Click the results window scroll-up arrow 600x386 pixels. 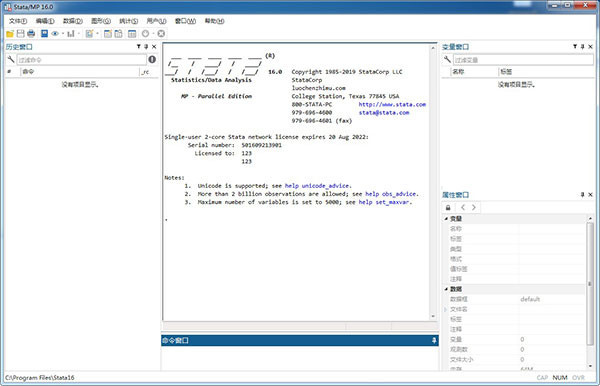(433, 48)
